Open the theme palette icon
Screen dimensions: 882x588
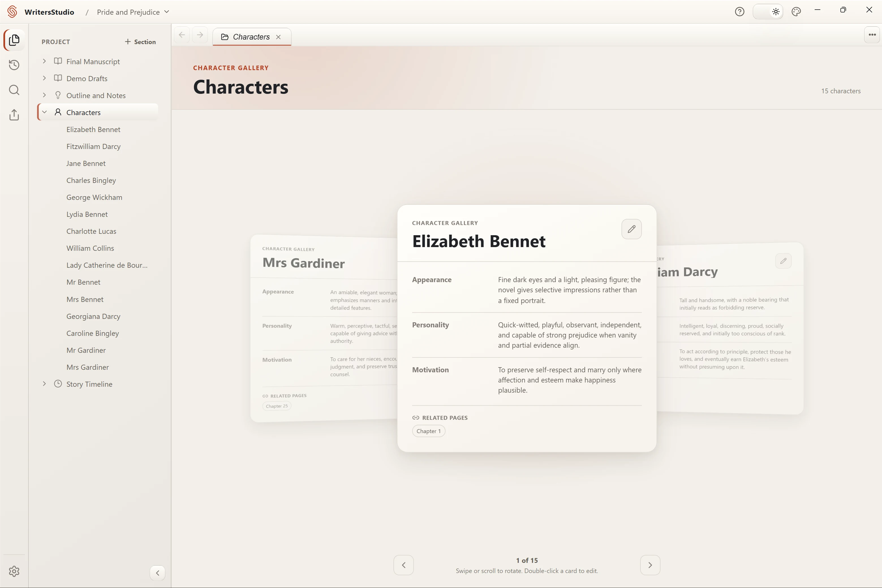coord(796,12)
